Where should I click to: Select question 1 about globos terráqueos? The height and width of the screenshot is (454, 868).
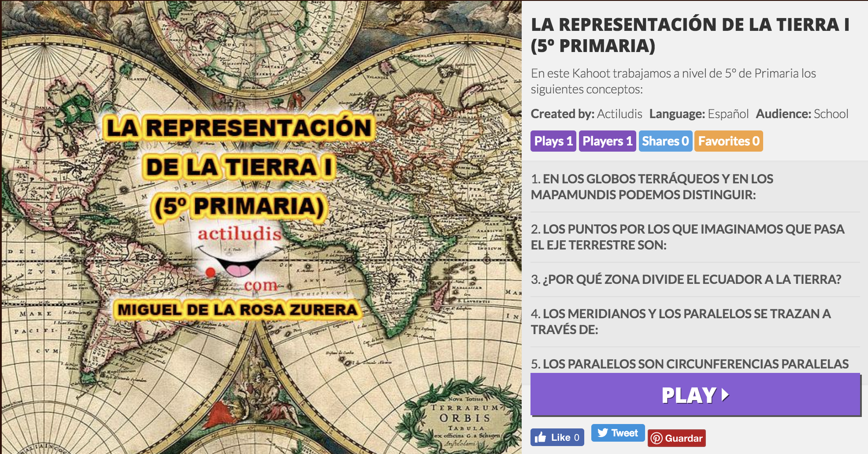pos(652,187)
